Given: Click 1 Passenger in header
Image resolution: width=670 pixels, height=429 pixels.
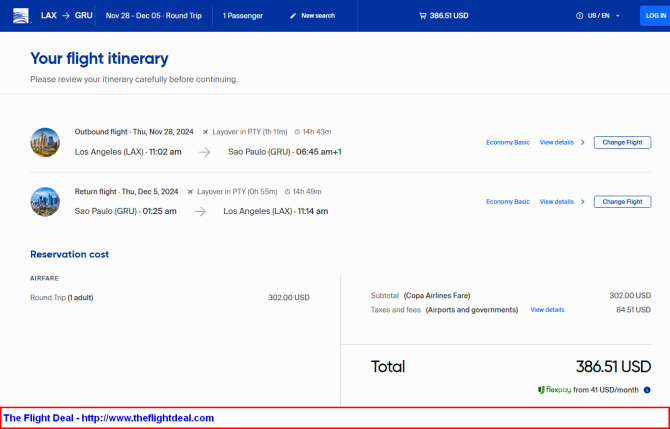Looking at the screenshot, I should coord(243,16).
